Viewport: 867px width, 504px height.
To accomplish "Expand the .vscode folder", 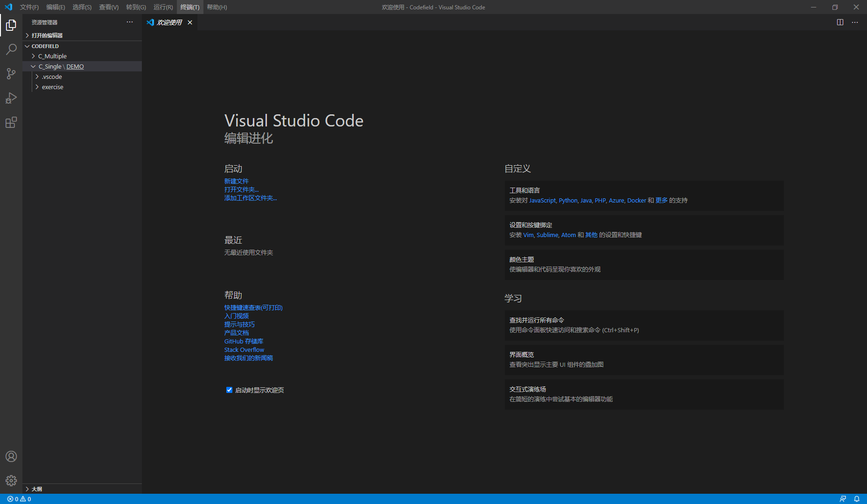I will pyautogui.click(x=82, y=77).
